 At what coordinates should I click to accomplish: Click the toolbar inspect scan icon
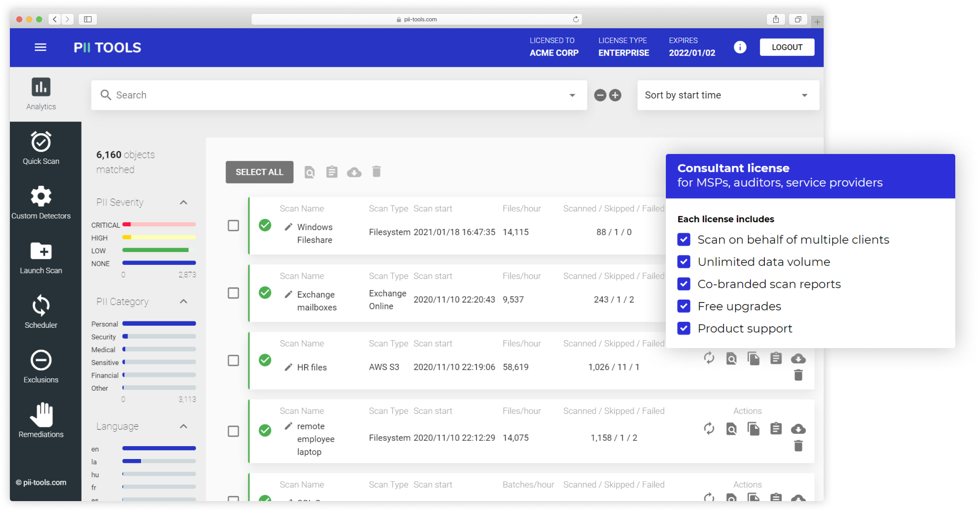[x=310, y=172]
